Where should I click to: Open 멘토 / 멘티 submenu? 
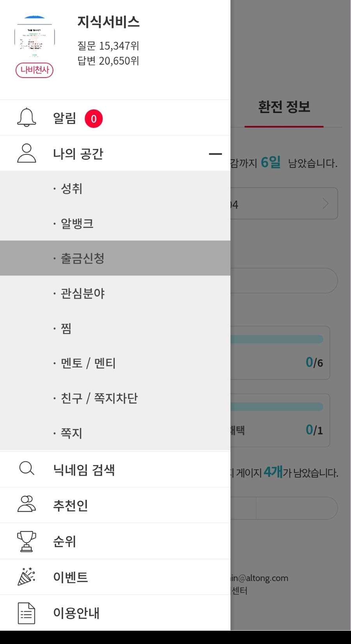88,363
